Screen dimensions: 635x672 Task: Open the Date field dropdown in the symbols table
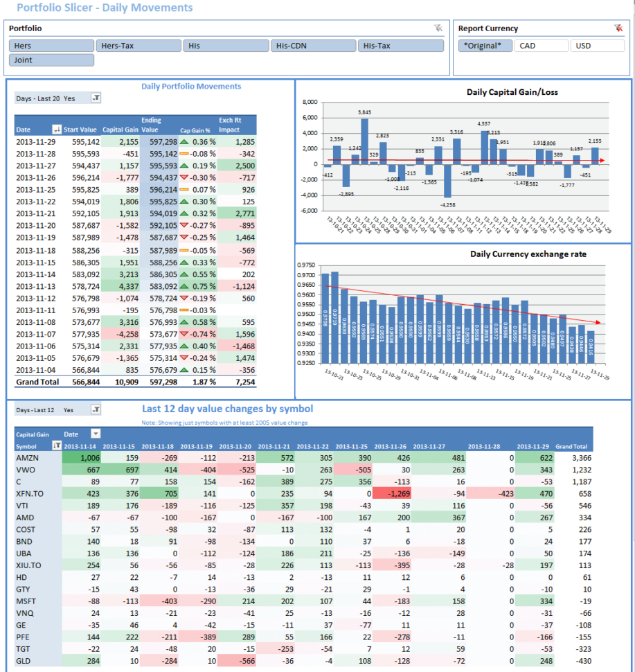point(96,434)
